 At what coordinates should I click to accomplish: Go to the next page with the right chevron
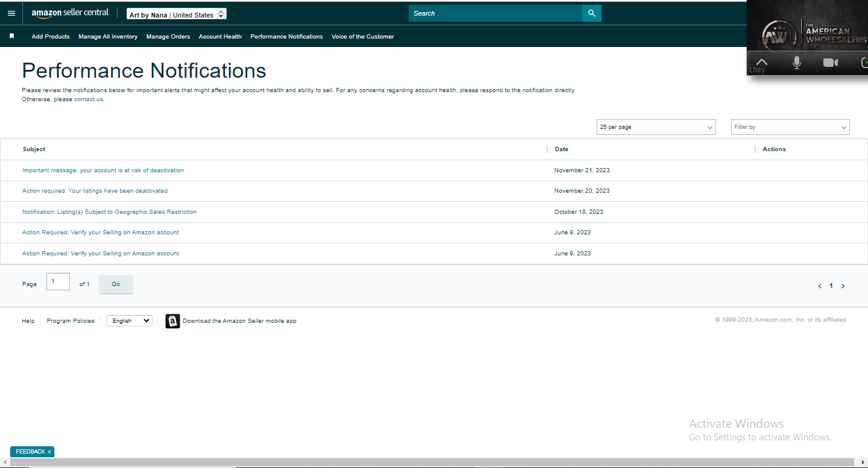843,286
